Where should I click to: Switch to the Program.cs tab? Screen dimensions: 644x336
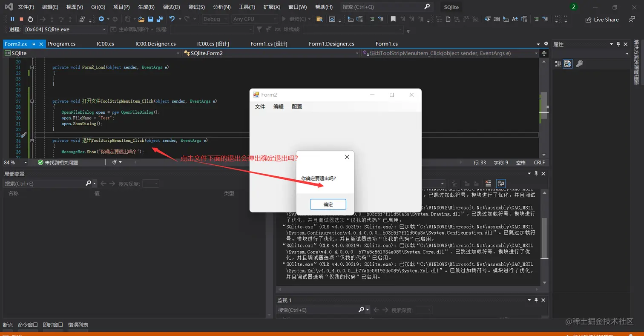pyautogui.click(x=62, y=44)
